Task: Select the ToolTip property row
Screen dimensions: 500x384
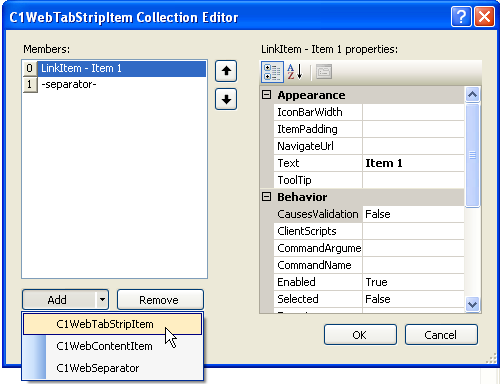Action: coord(369,180)
